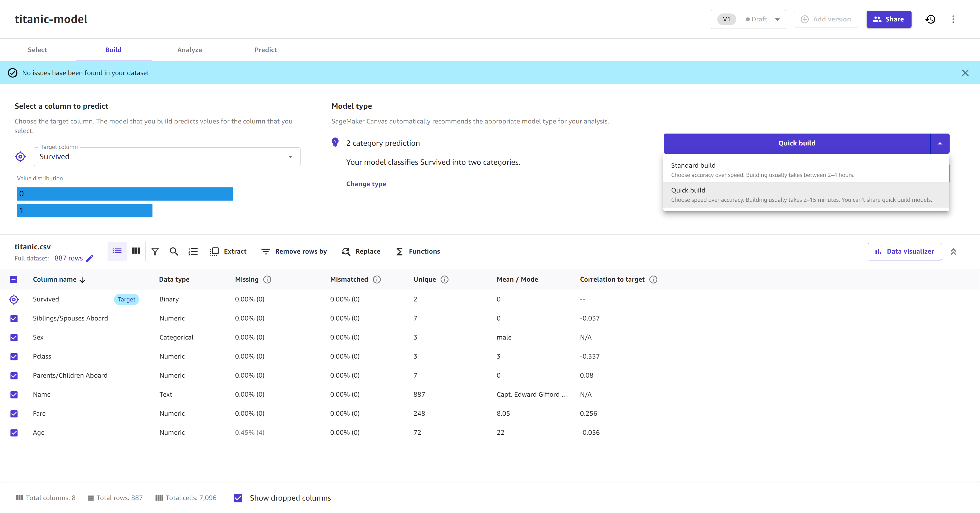Open the Quick build dropdown menu
This screenshot has height=513, width=980.
(939, 143)
